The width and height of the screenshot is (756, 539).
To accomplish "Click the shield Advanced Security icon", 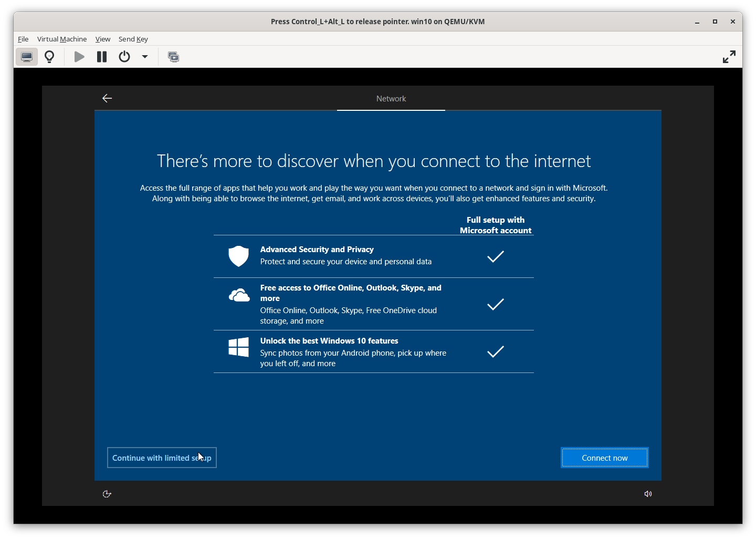I will 238,256.
